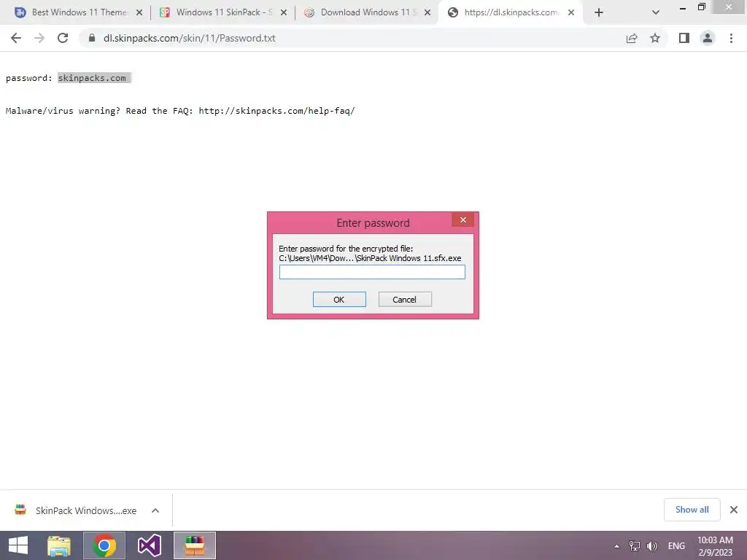Click the address bar URL
This screenshot has height=560, width=747.
[189, 38]
